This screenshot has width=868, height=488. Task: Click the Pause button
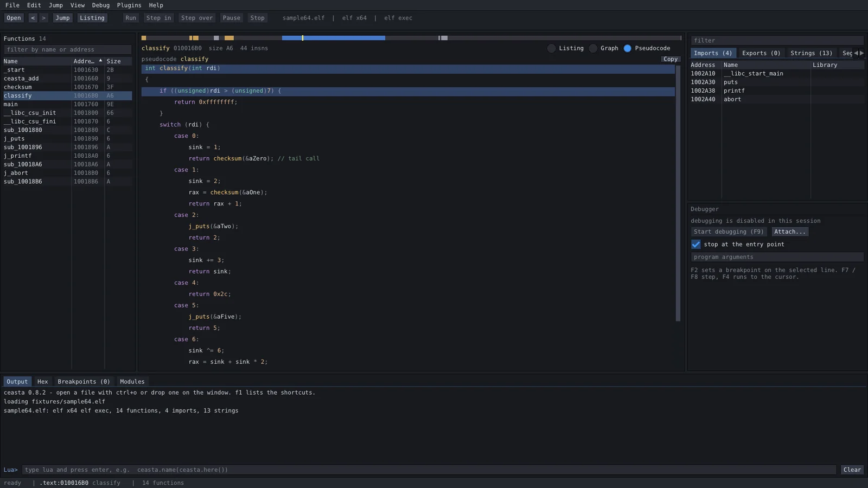pyautogui.click(x=232, y=18)
